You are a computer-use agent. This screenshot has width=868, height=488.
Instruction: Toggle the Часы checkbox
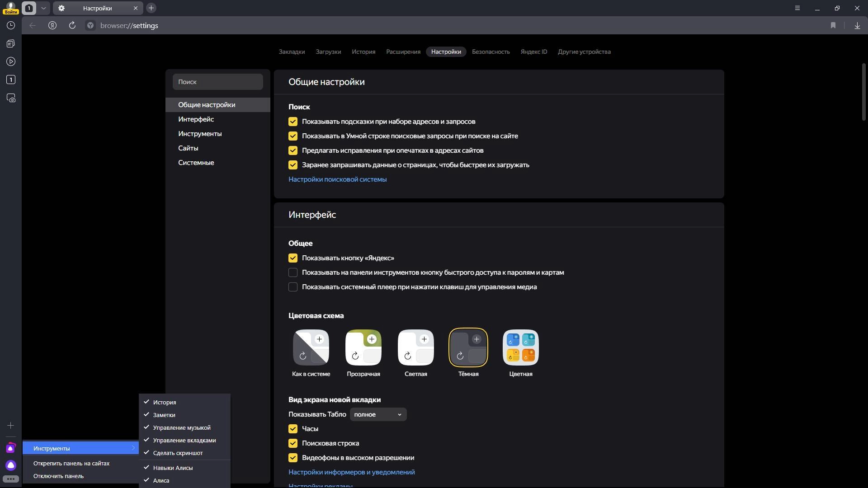coord(293,429)
